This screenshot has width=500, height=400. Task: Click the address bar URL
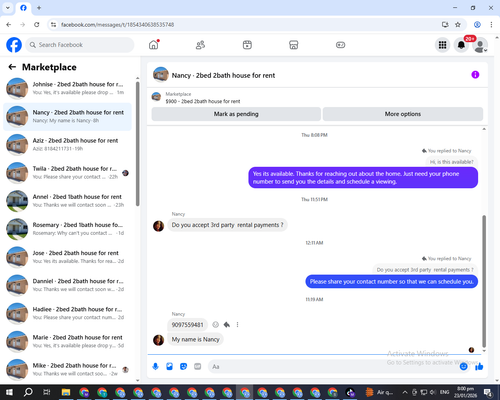tap(117, 25)
